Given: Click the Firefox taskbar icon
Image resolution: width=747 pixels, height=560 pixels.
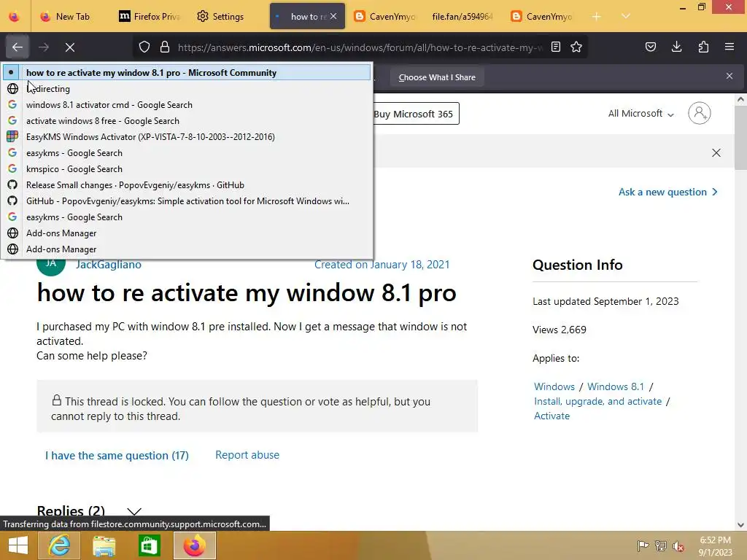Looking at the screenshot, I should click(x=194, y=545).
